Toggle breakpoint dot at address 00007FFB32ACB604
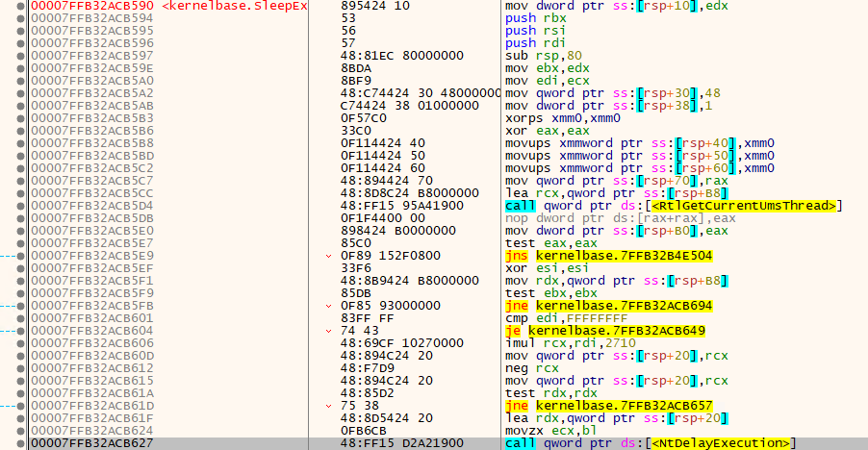 21,331
